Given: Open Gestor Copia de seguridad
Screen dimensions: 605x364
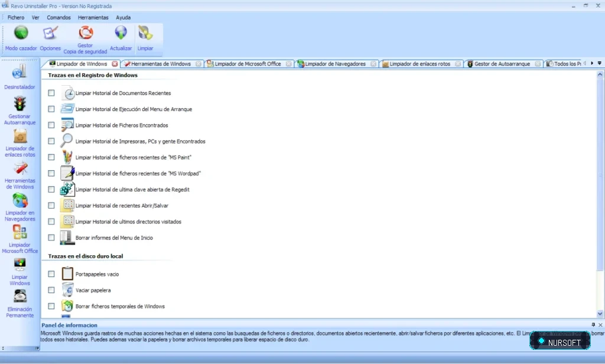Looking at the screenshot, I should 85,40.
